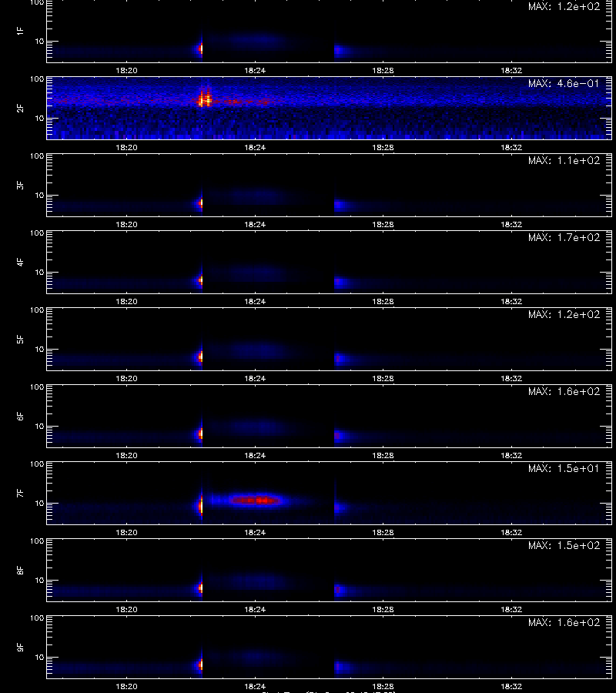This screenshot has height=693, width=616.
Task: Select the MAX: 1.2e+02 label in 1F panel
Action: click(564, 7)
